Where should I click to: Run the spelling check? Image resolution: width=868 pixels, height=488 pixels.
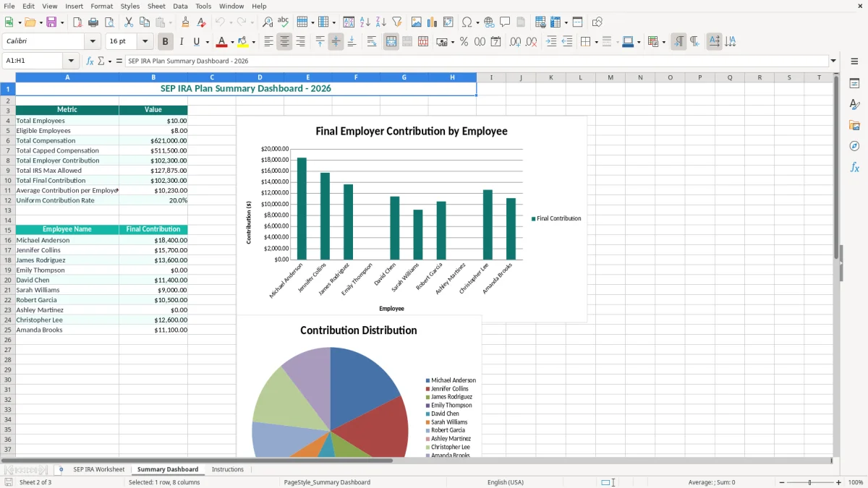coord(284,22)
